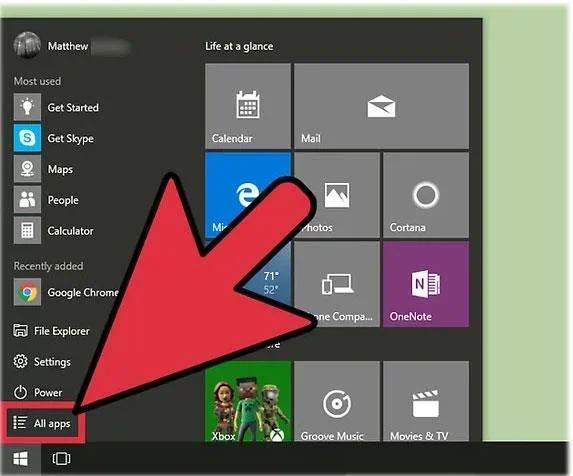The width and height of the screenshot is (573, 476).
Task: Click the Calculator text label
Action: tap(71, 231)
